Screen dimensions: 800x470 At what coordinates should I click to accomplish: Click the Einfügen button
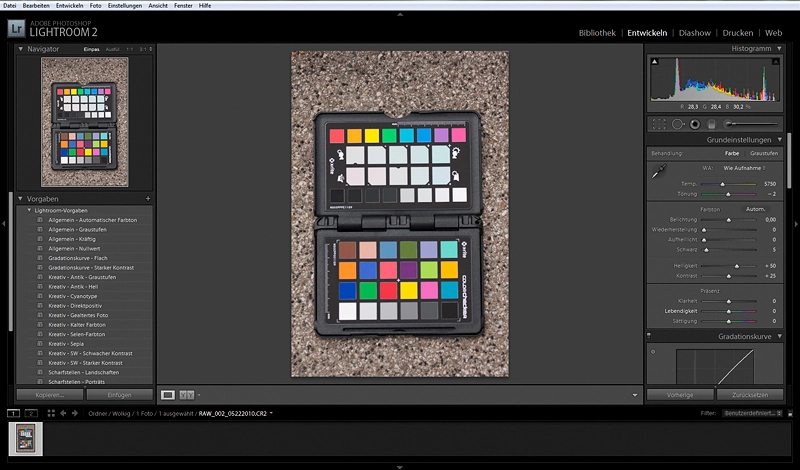pyautogui.click(x=119, y=394)
